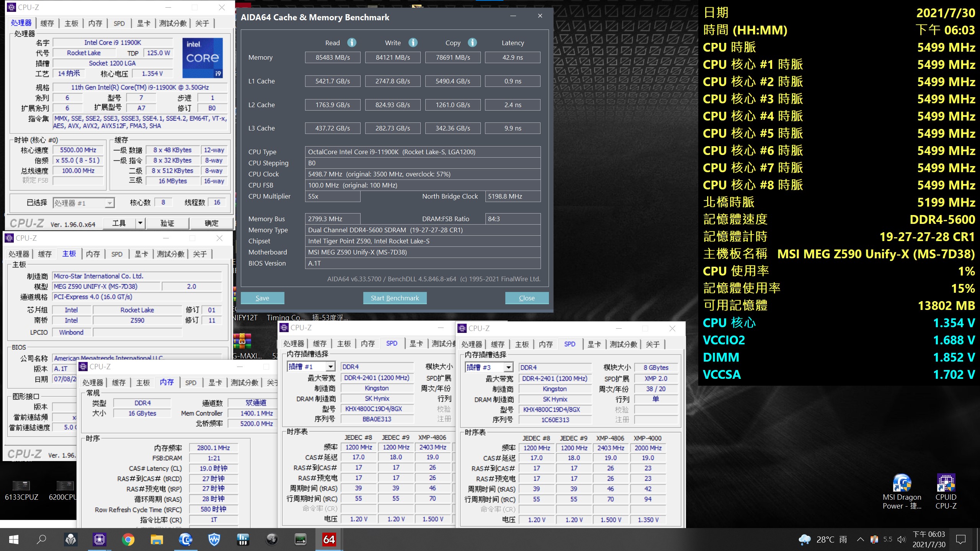Click 核心速度 value 5500.00 MHz
The height and width of the screenshot is (551, 980).
78,150
